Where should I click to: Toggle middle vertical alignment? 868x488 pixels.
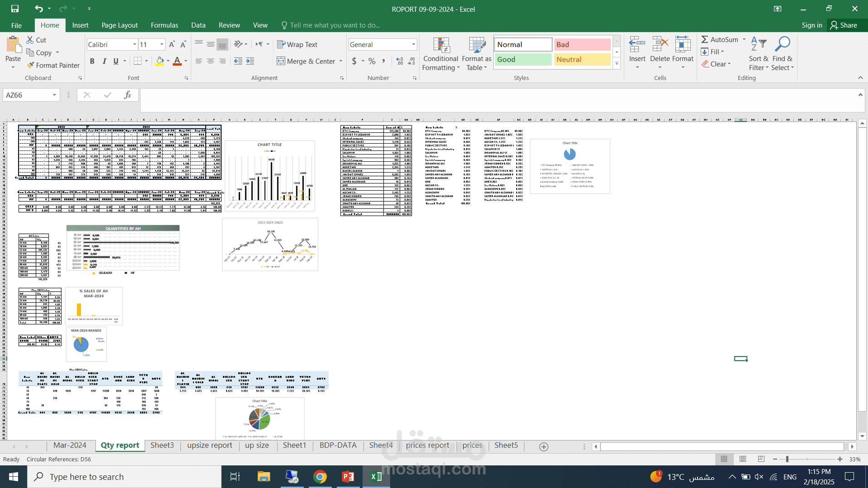click(x=210, y=44)
